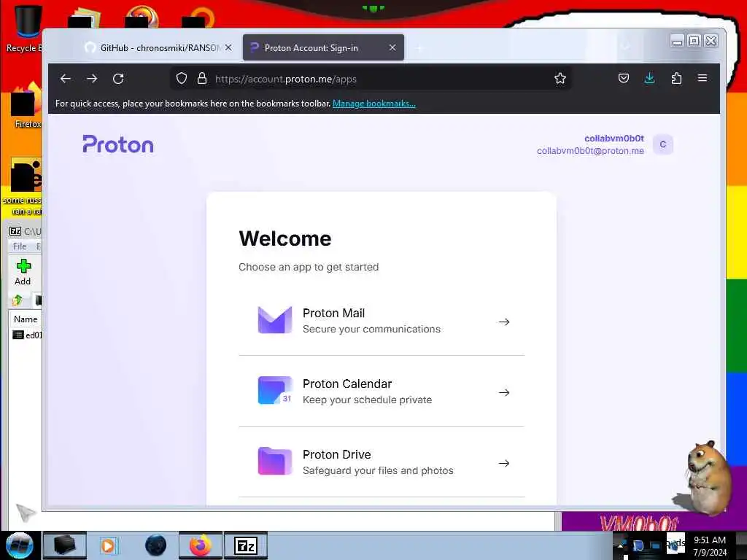Follow the arrow next to Proton Drive
This screenshot has height=560, width=747.
(504, 463)
